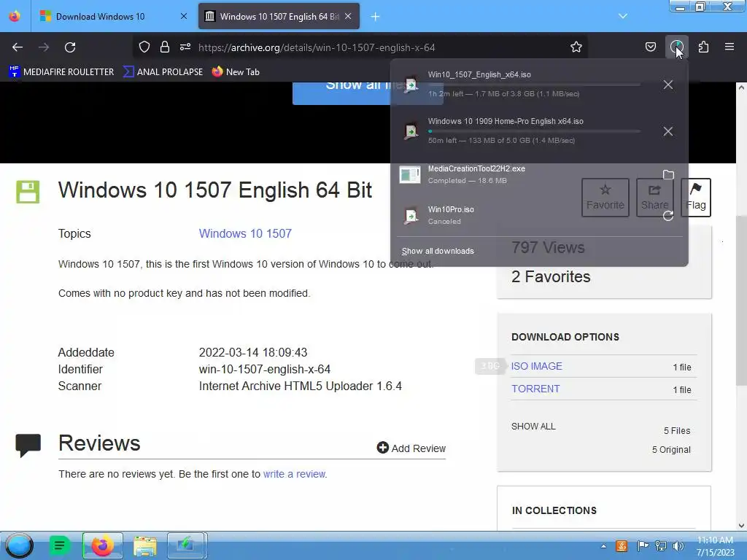This screenshot has height=560, width=747.
Task: Click the address bar URL
Action: pos(317,47)
